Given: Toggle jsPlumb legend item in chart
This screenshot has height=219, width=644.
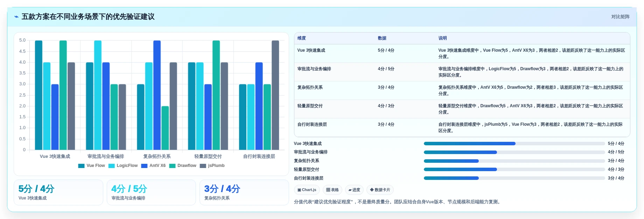Looking at the screenshot, I should pos(212,166).
